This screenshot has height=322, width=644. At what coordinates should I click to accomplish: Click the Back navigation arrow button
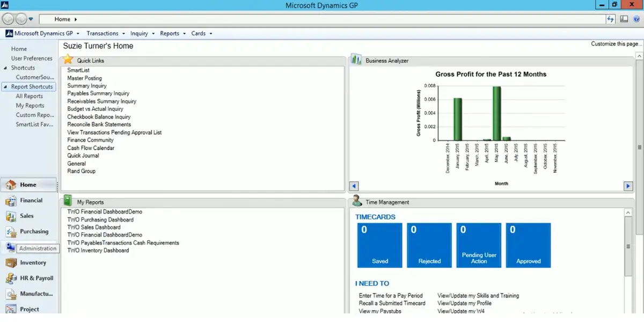tap(8, 19)
